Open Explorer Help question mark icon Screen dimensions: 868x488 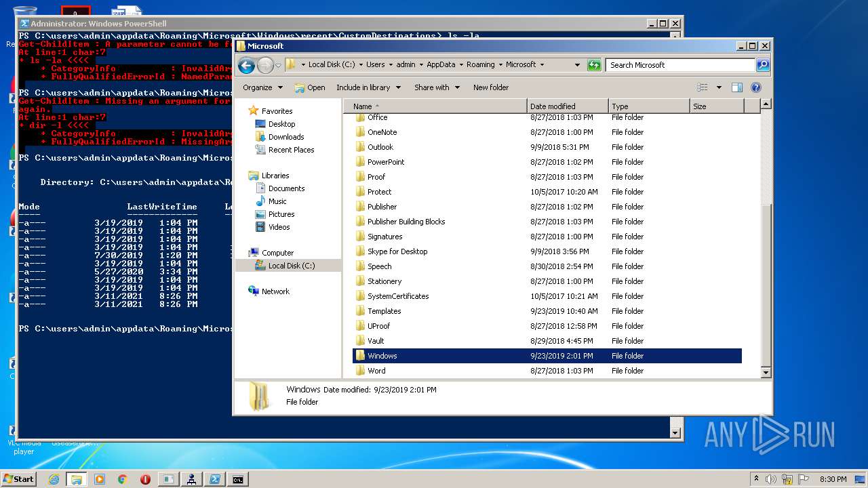(x=756, y=87)
